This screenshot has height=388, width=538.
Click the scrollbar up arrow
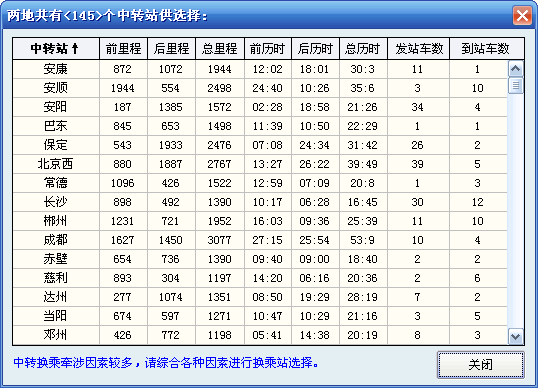pyautogui.click(x=516, y=69)
